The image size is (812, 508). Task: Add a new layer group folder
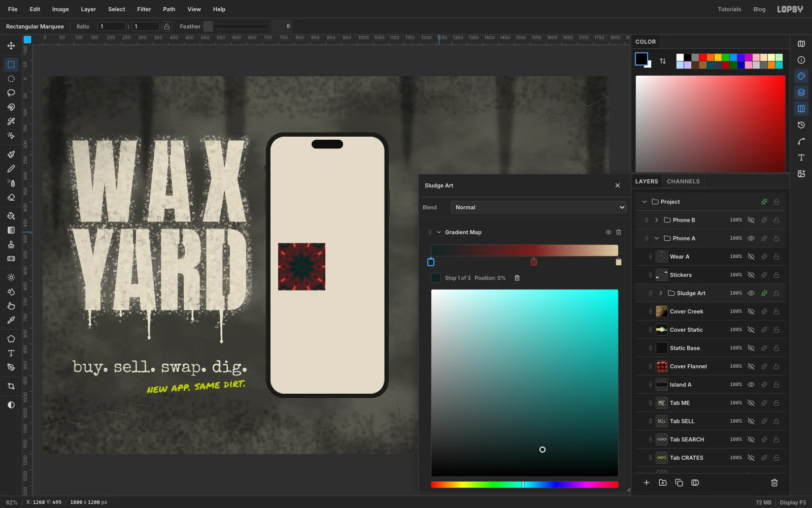pos(663,483)
